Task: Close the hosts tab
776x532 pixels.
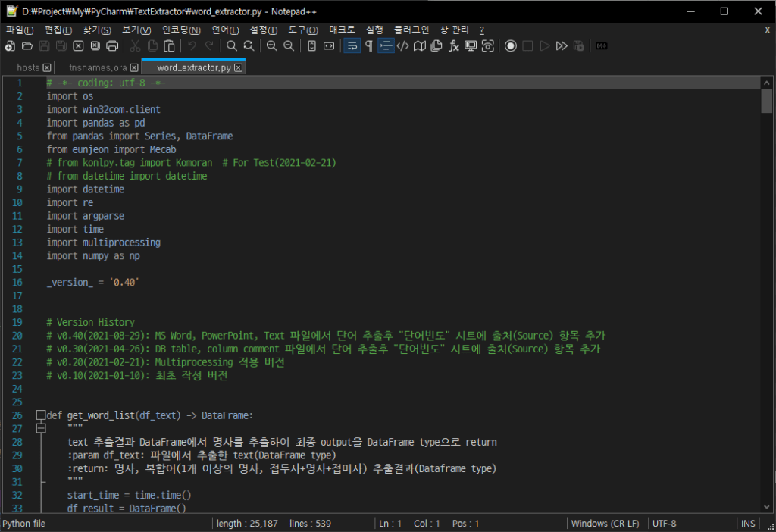Action: [x=47, y=67]
